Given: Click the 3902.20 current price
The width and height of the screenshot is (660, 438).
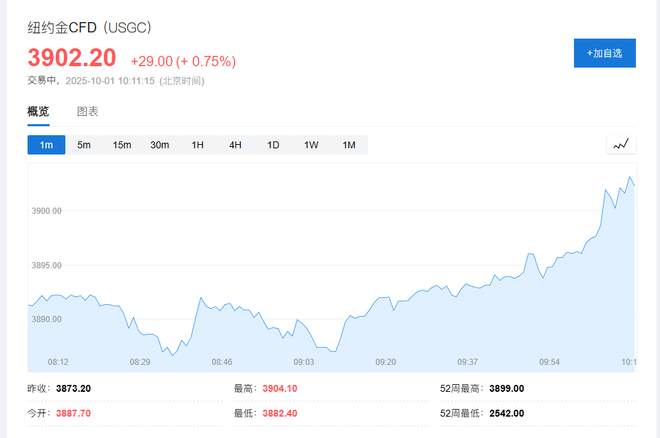Looking at the screenshot, I should coord(72,59).
